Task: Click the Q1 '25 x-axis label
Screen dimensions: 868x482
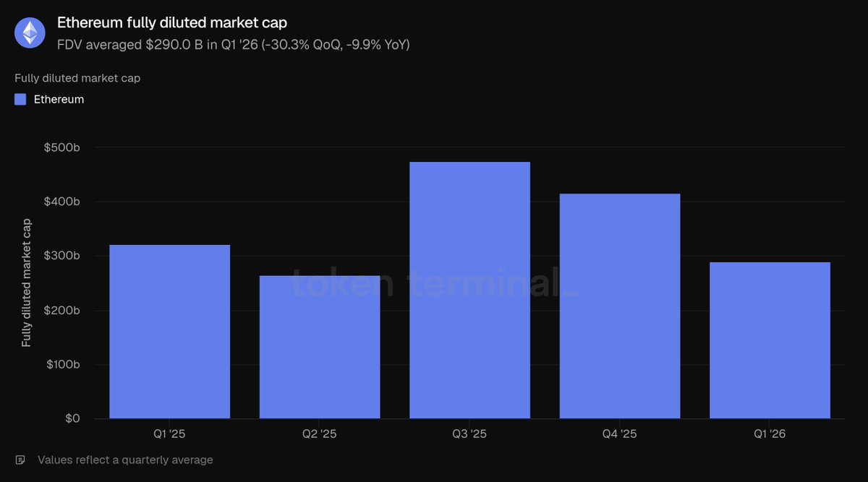Action: coord(169,434)
